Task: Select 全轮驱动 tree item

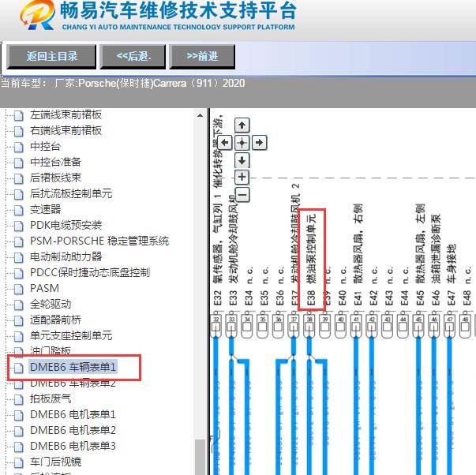Action: (51, 304)
